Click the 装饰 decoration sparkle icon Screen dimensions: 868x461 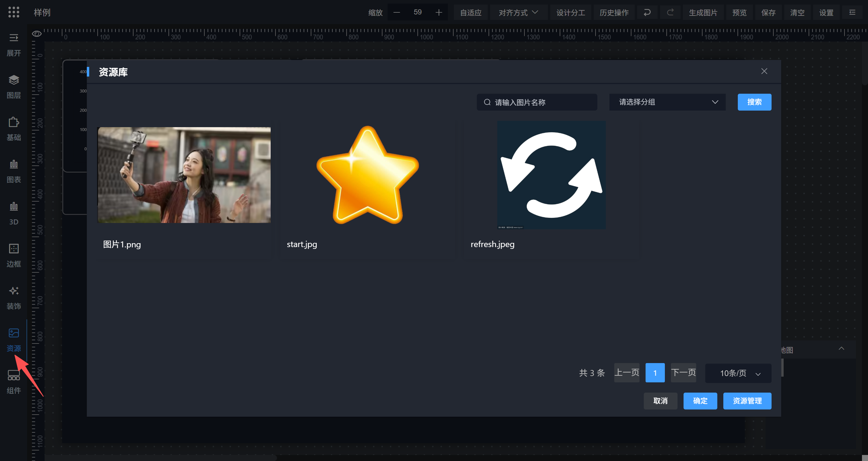point(14,291)
